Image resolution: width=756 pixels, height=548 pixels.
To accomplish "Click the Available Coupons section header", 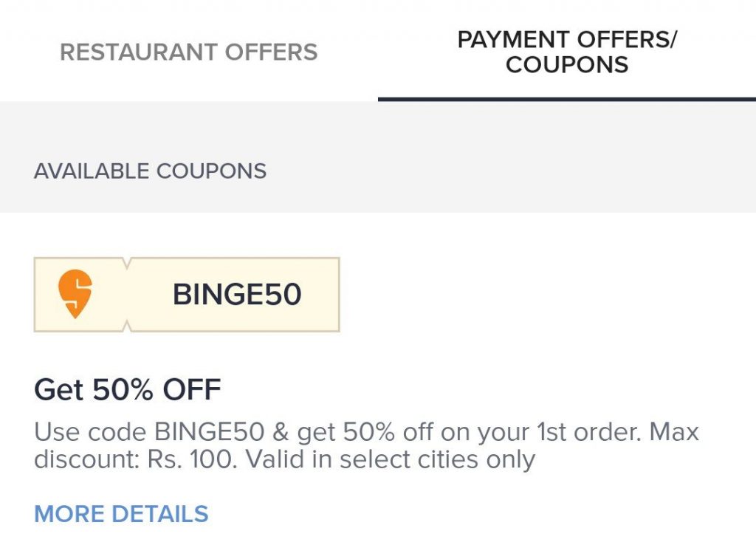I will tap(150, 171).
